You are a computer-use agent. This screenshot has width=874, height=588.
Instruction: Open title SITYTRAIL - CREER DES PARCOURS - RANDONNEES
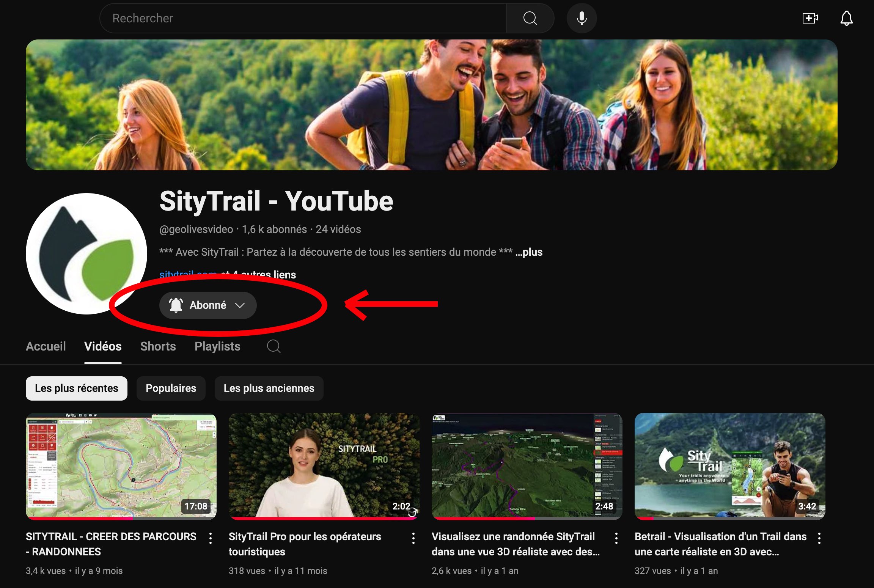click(x=111, y=544)
